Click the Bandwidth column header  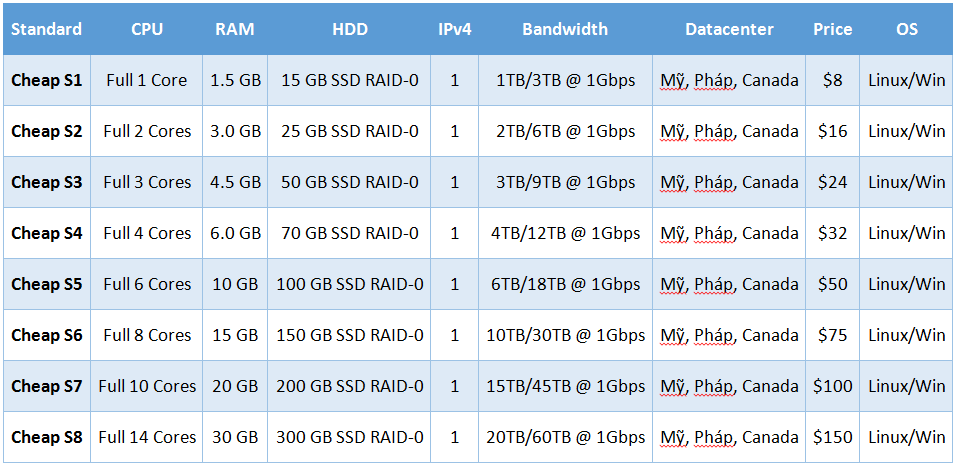(565, 29)
